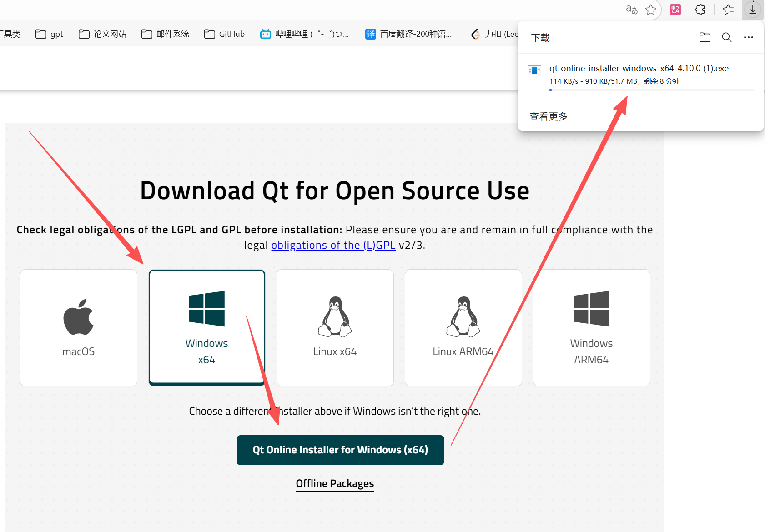Select the Windows x64 installer card
This screenshot has width=765, height=532.
coord(207,328)
